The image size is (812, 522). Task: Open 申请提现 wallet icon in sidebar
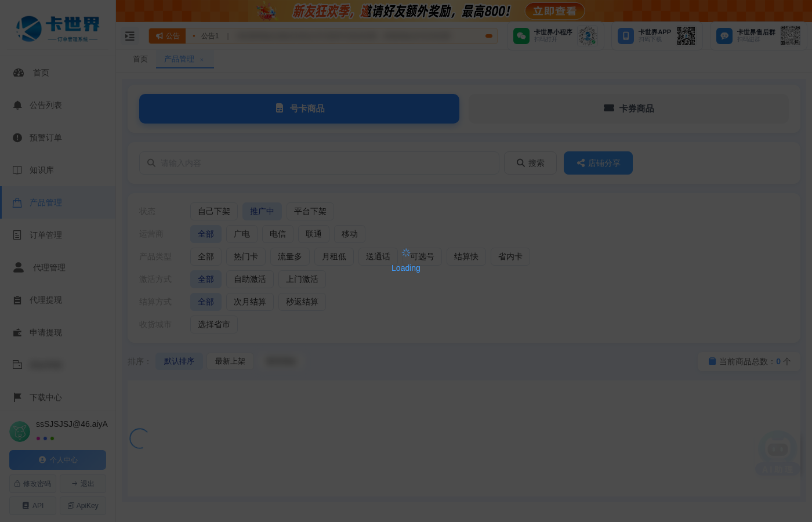pyautogui.click(x=17, y=332)
